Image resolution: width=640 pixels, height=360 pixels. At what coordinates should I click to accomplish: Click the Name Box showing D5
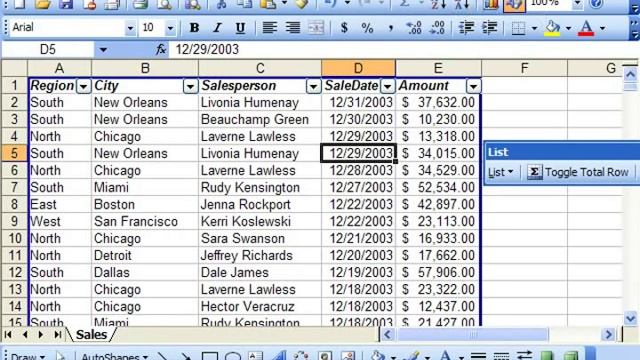[48, 49]
